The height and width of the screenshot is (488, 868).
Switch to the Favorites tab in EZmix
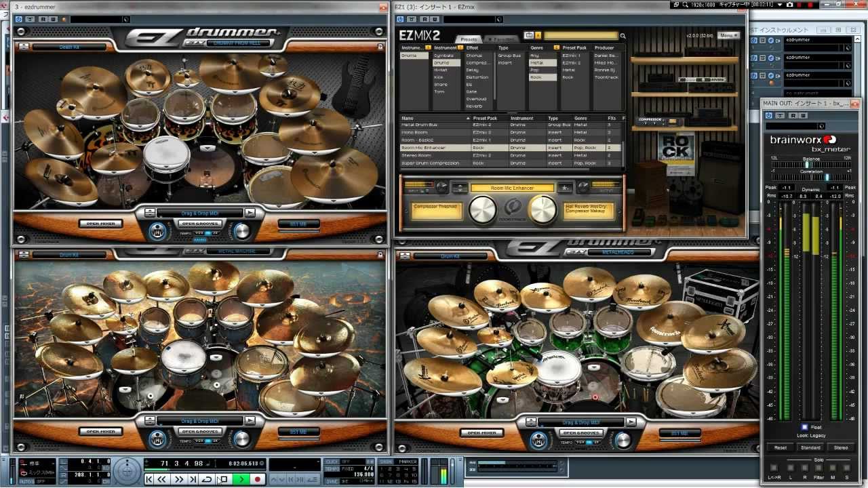coord(502,39)
